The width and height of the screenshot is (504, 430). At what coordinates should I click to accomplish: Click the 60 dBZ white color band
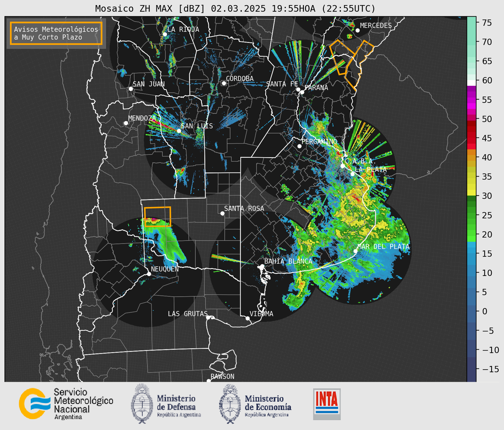(x=471, y=83)
